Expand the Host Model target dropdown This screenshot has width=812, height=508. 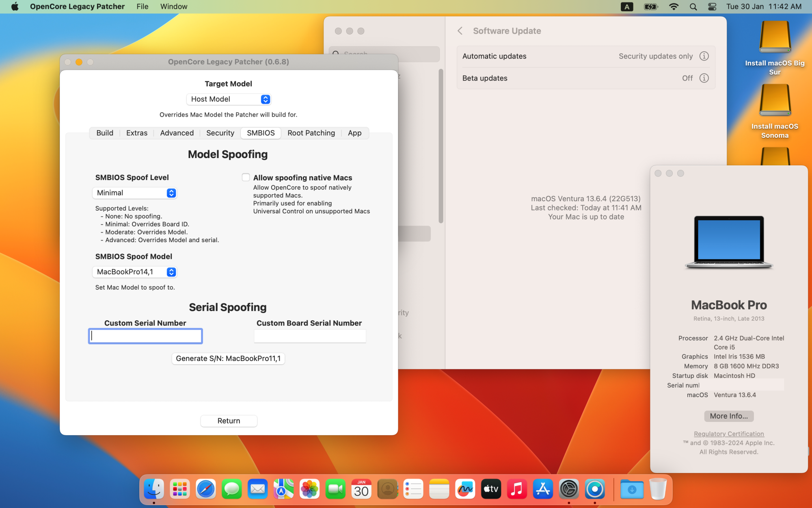pyautogui.click(x=229, y=99)
